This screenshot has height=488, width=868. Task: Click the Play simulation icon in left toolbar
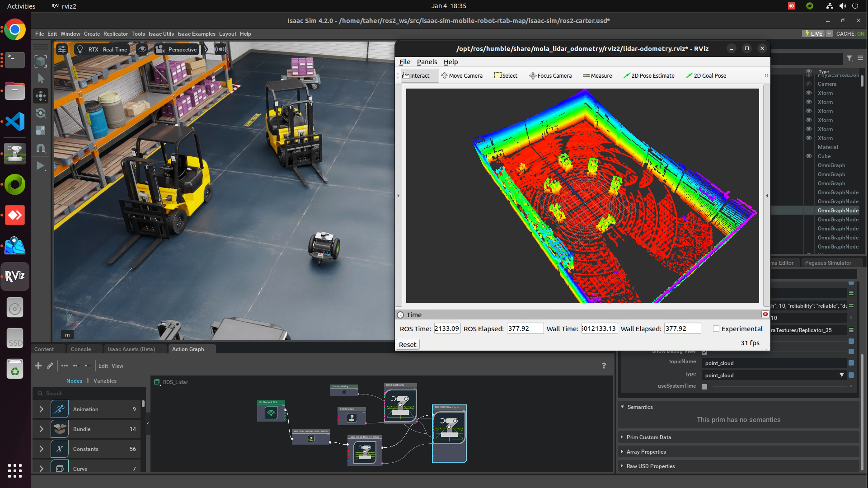pos(41,166)
